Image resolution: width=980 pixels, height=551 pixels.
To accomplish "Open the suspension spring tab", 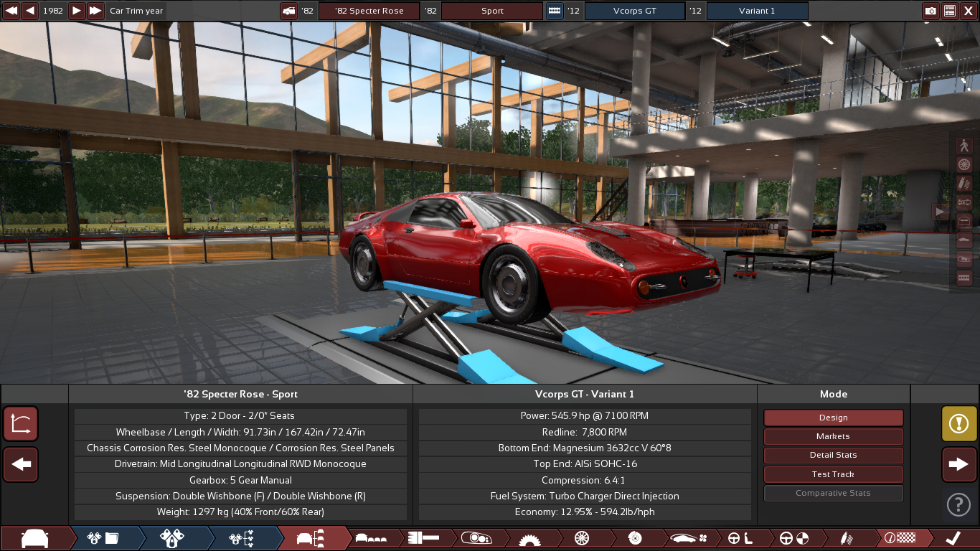I will 847,539.
